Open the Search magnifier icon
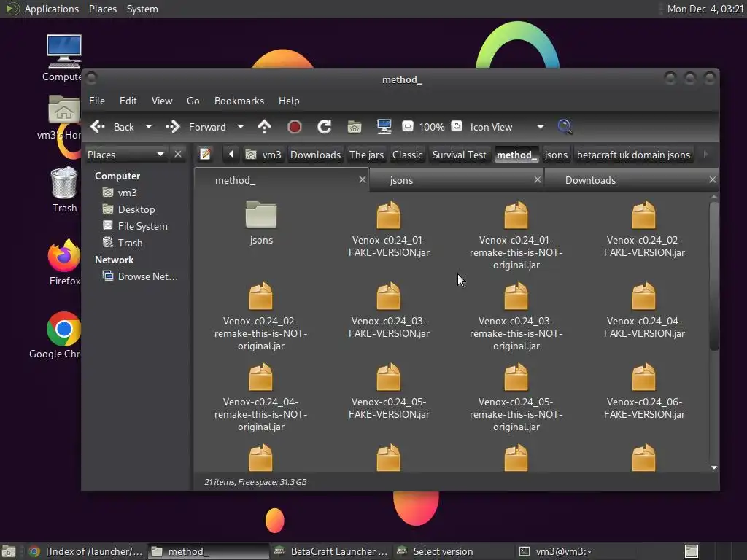747x560 pixels. coord(565,127)
